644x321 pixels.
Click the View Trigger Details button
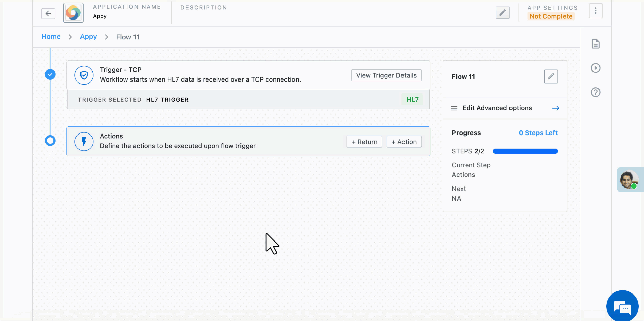pos(386,75)
